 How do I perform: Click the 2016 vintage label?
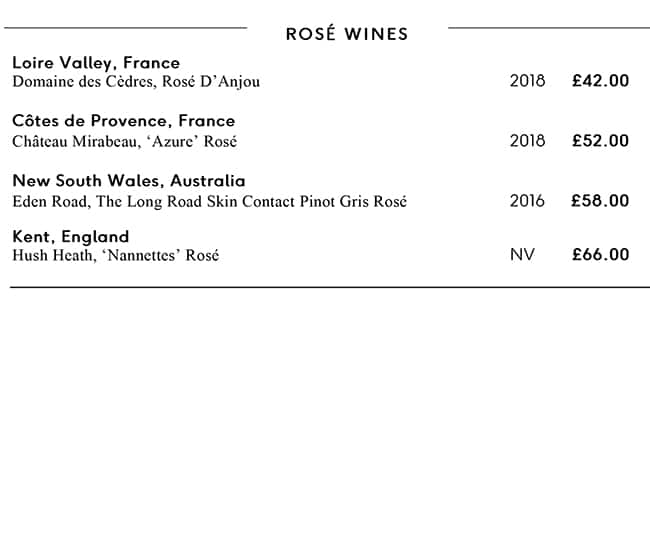[527, 201]
